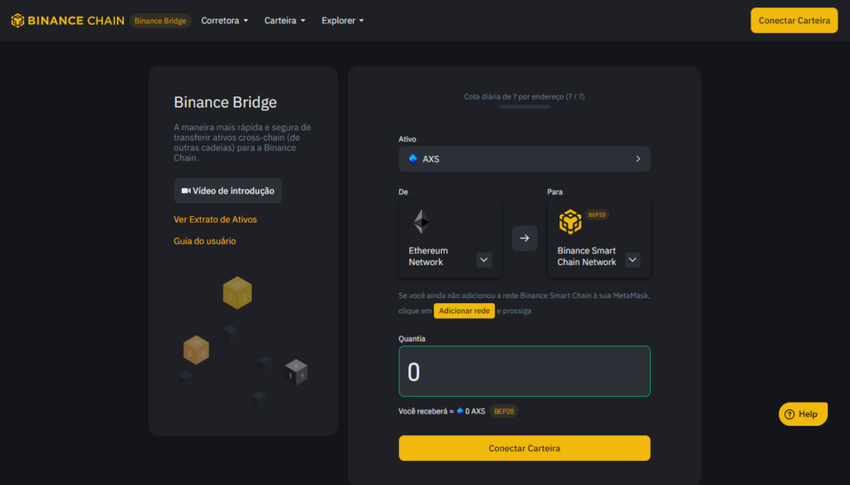Image resolution: width=850 pixels, height=485 pixels.
Task: Click the Binance Bridge heading
Action: tap(225, 102)
